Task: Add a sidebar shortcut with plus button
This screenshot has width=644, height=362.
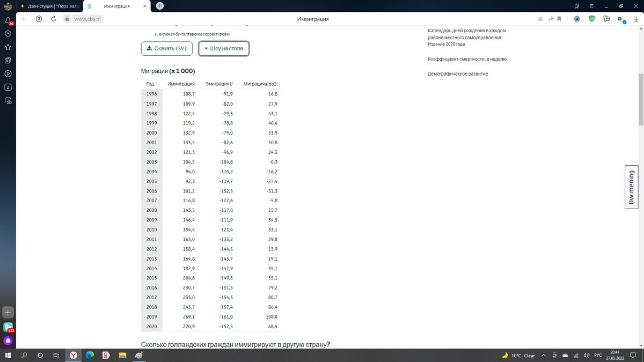Action: [8, 312]
